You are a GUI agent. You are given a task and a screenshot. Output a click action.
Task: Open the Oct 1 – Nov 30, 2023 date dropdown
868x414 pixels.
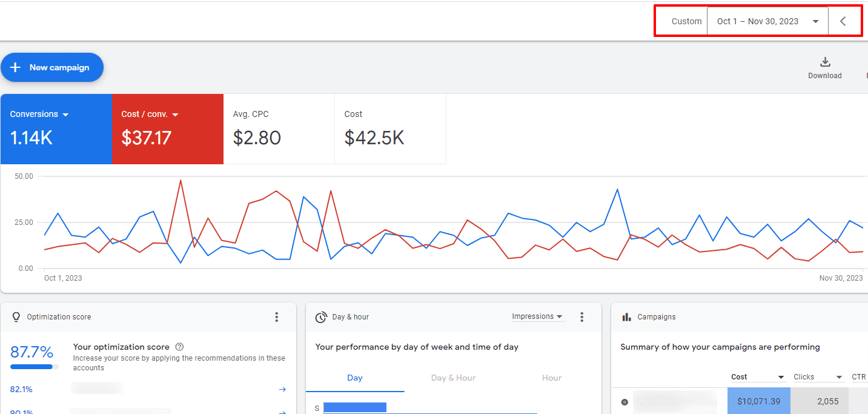click(x=767, y=21)
